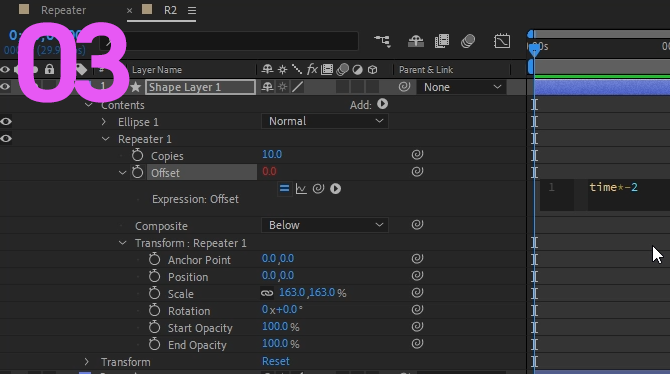The height and width of the screenshot is (374, 670).
Task: Toggle the Scale stopwatch
Action: click(154, 293)
